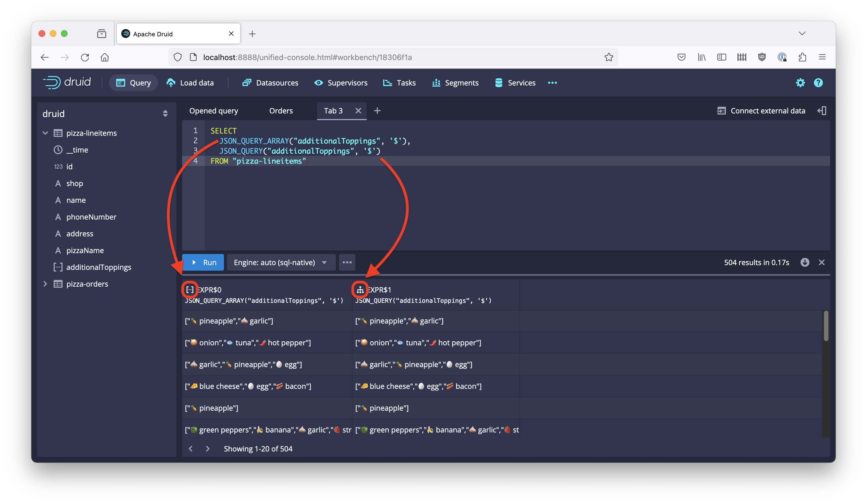Viewport: 867px width, 504px height.
Task: Click the EXPR$1 complex type icon
Action: point(360,290)
